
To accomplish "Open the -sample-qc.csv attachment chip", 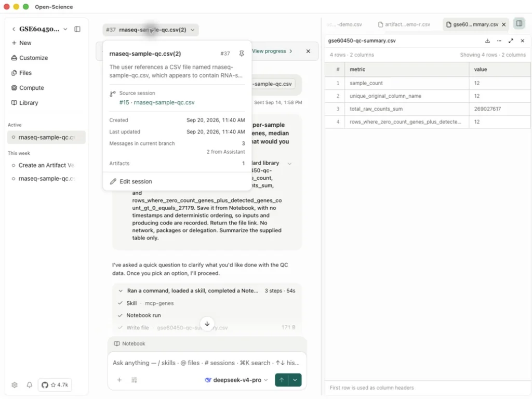I will pyautogui.click(x=273, y=84).
